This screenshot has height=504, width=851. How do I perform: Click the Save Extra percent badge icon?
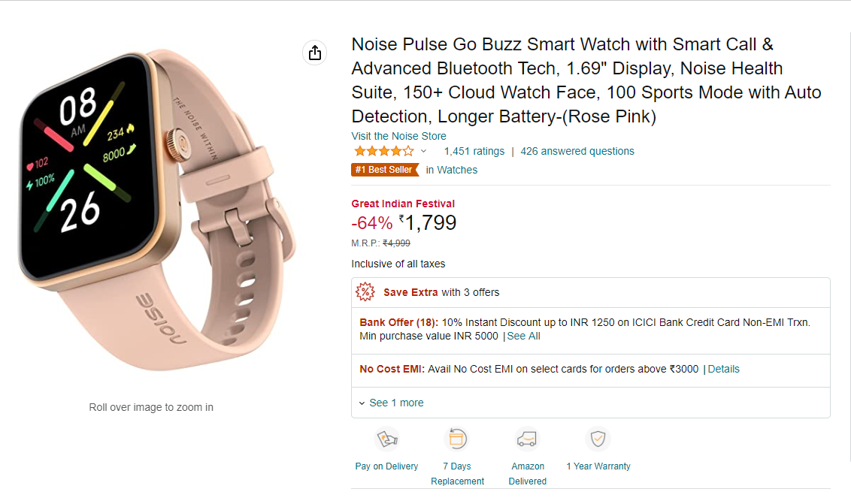pyautogui.click(x=366, y=291)
